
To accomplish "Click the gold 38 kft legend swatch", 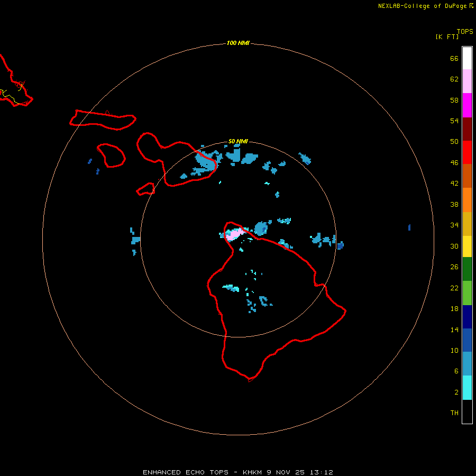I will pos(467,224).
